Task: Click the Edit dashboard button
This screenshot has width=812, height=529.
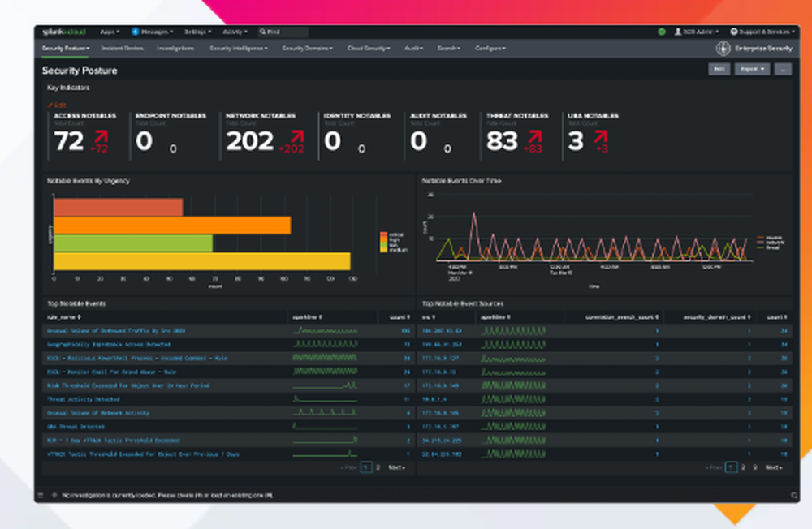Action: 719,69
